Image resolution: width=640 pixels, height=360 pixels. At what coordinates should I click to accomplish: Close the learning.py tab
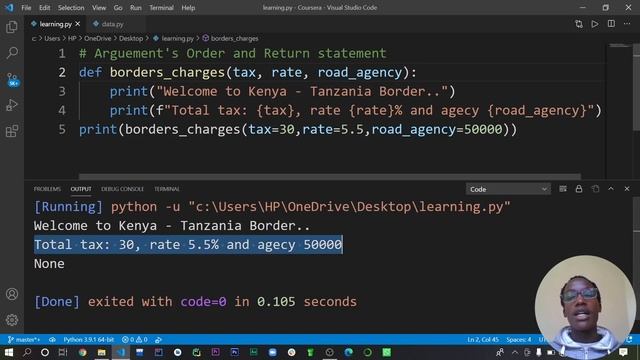(x=78, y=24)
